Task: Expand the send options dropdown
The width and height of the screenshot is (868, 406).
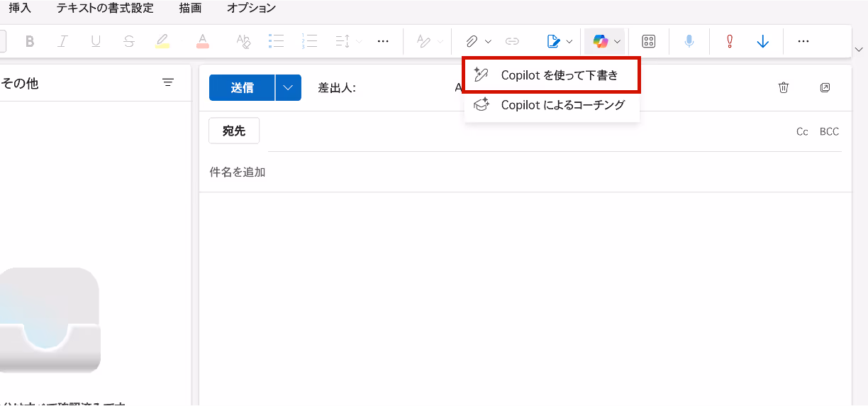Action: click(x=288, y=88)
